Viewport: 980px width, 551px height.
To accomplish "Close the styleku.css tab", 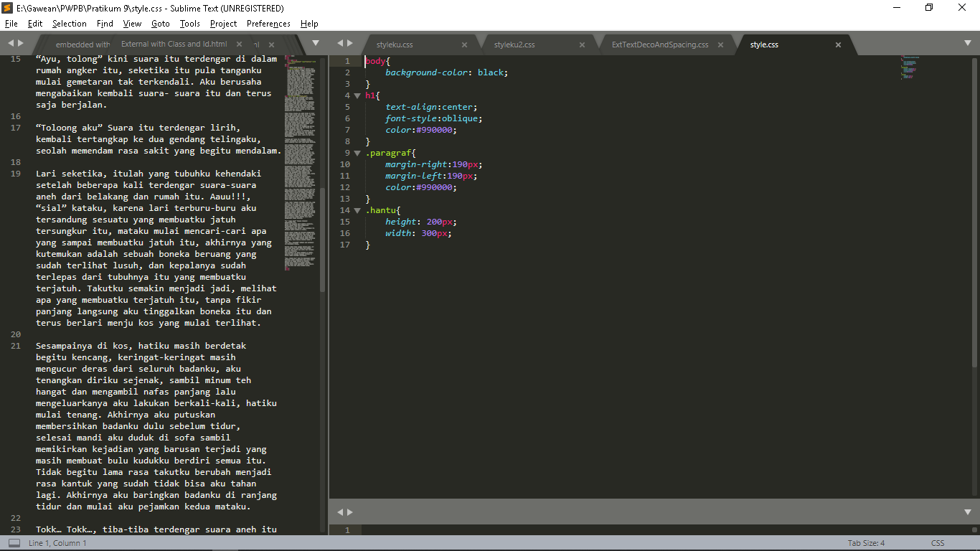I will pos(464,44).
